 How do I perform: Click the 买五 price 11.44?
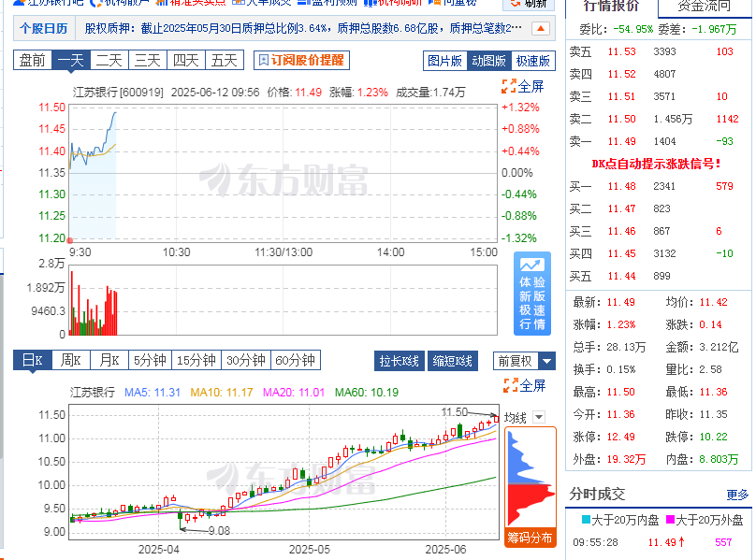point(621,276)
